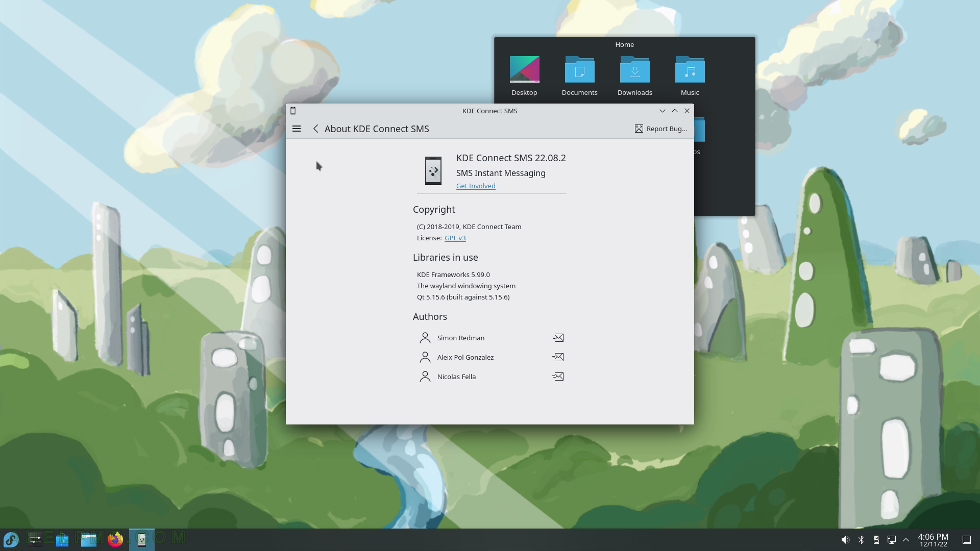Click the KDE Connect SMS phone logo
This screenshot has height=551, width=980.
(433, 171)
